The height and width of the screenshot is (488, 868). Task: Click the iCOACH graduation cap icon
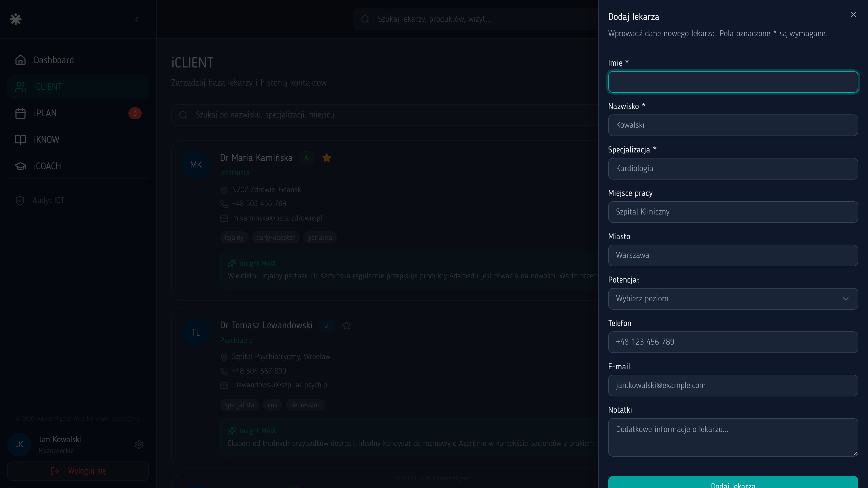click(20, 166)
